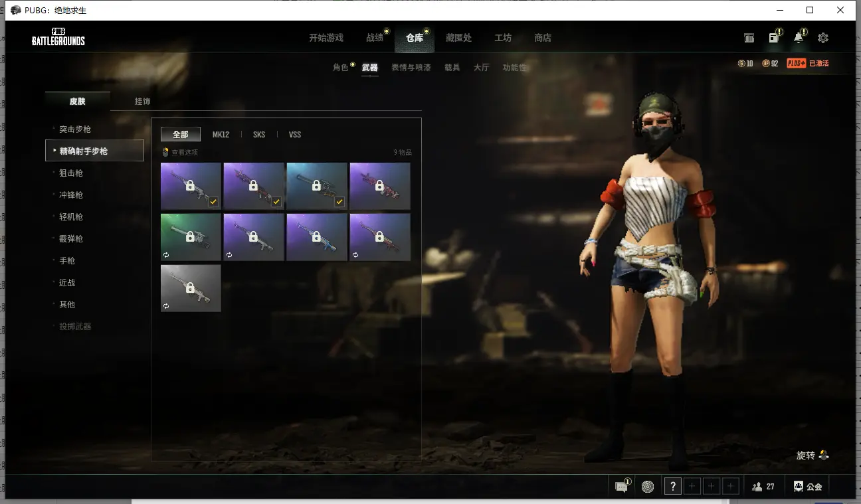Click the G-Coin balance showing 10
The width and height of the screenshot is (861, 504).
tap(745, 63)
